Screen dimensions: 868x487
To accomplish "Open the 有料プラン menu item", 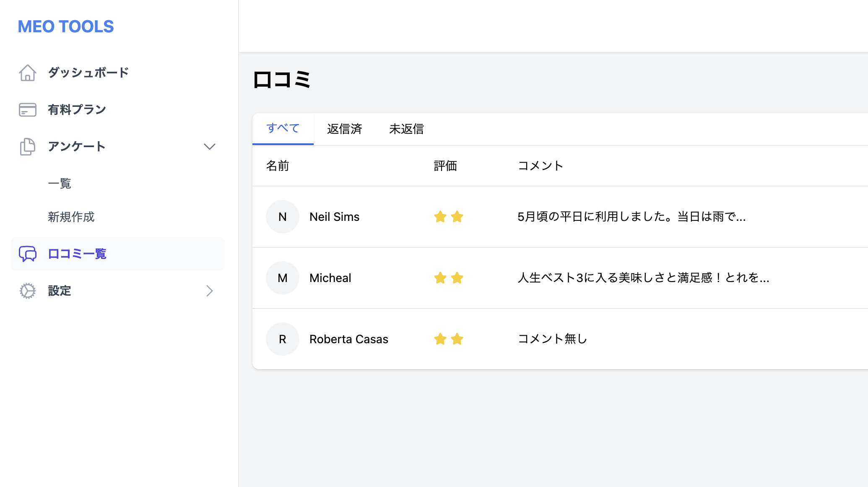I will click(x=77, y=110).
